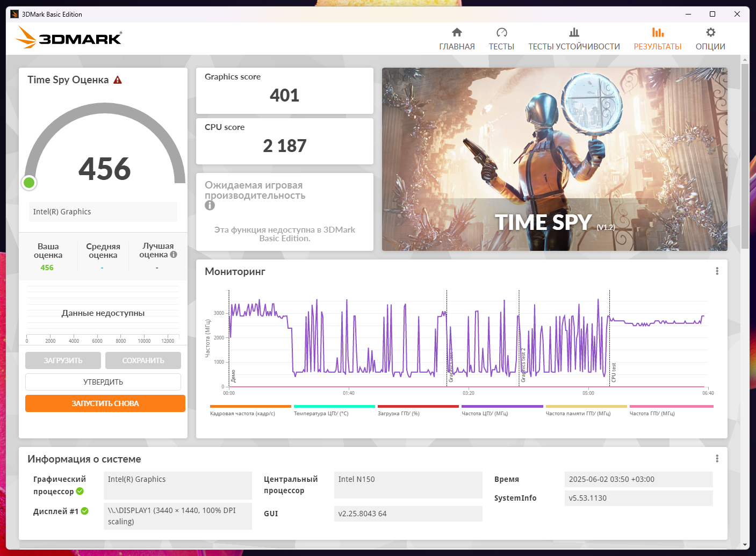This screenshot has height=556, width=756.
Task: Click the УТВЕРДИТЬ button
Action: point(103,382)
